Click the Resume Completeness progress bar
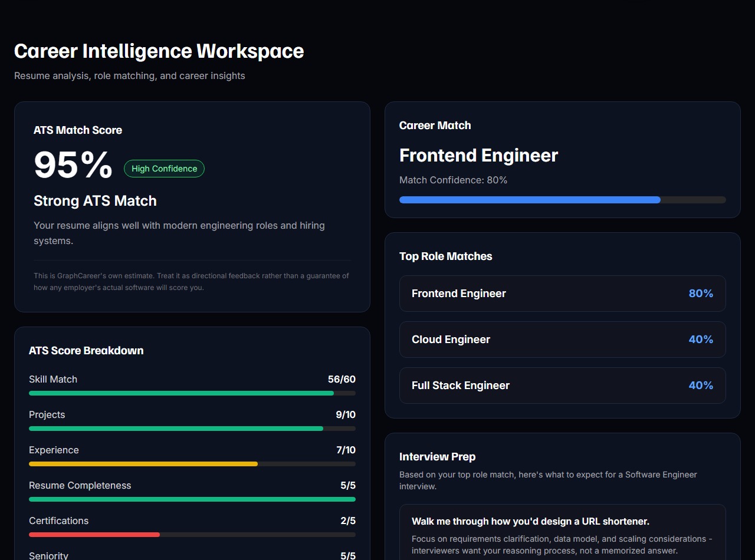Screen dimensions: 755x560 192,499
